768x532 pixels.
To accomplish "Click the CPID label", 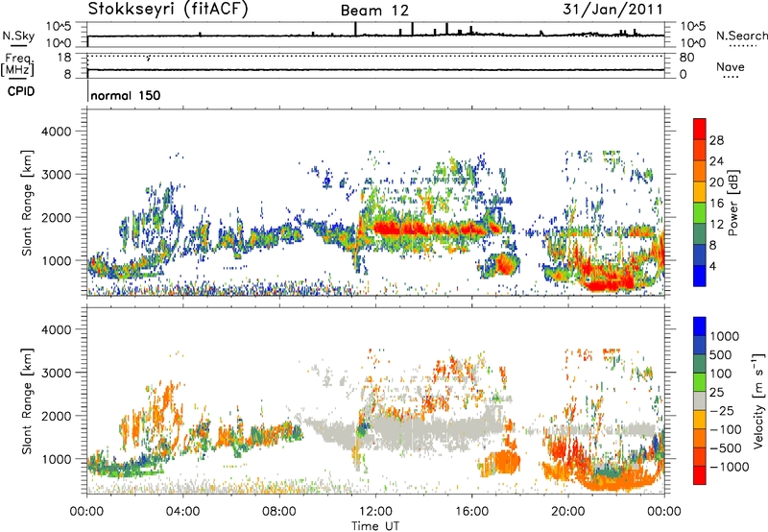I will coord(21,91).
